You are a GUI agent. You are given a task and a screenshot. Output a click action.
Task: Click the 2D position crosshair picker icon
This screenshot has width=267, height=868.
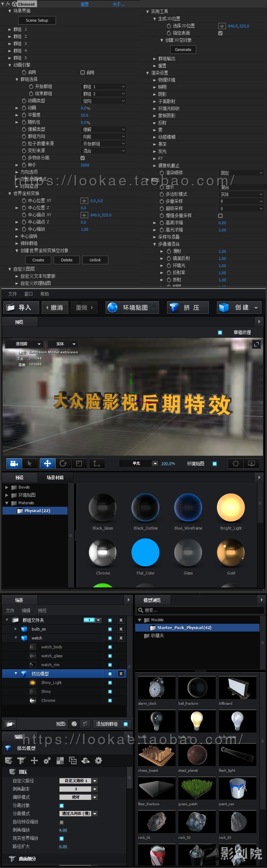222,26
